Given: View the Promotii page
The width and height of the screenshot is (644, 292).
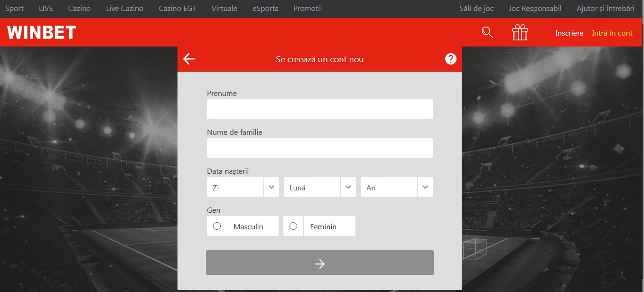Looking at the screenshot, I should coord(308,9).
